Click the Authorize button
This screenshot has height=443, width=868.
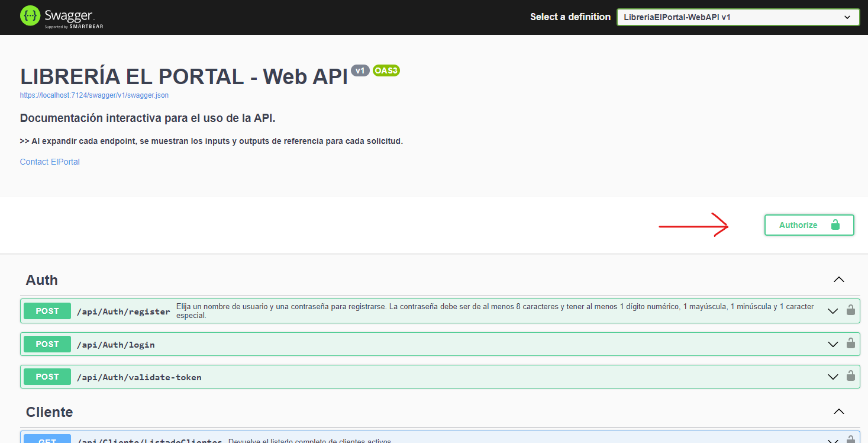click(x=809, y=225)
